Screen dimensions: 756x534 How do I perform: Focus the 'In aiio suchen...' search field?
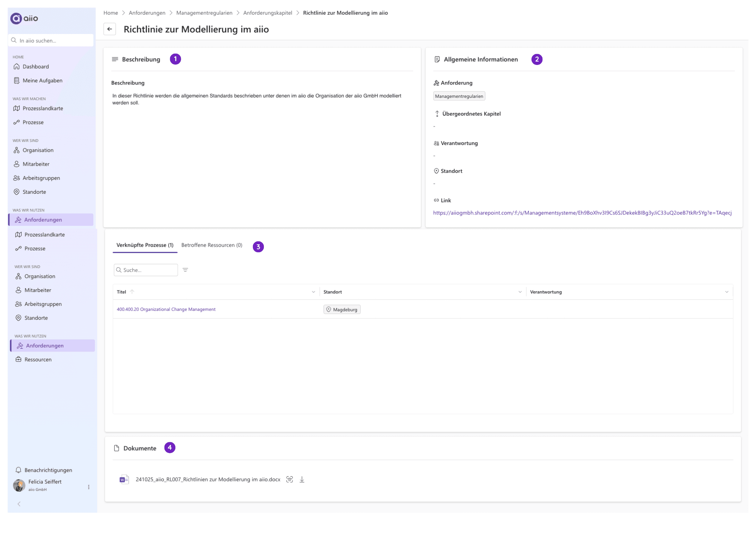click(x=51, y=40)
